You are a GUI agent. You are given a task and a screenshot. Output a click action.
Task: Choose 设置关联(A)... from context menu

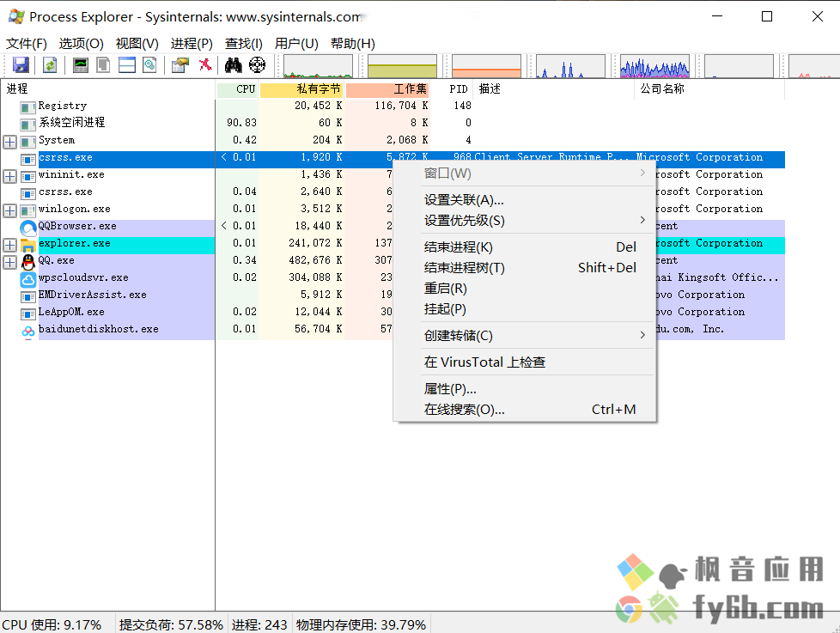pos(538,200)
